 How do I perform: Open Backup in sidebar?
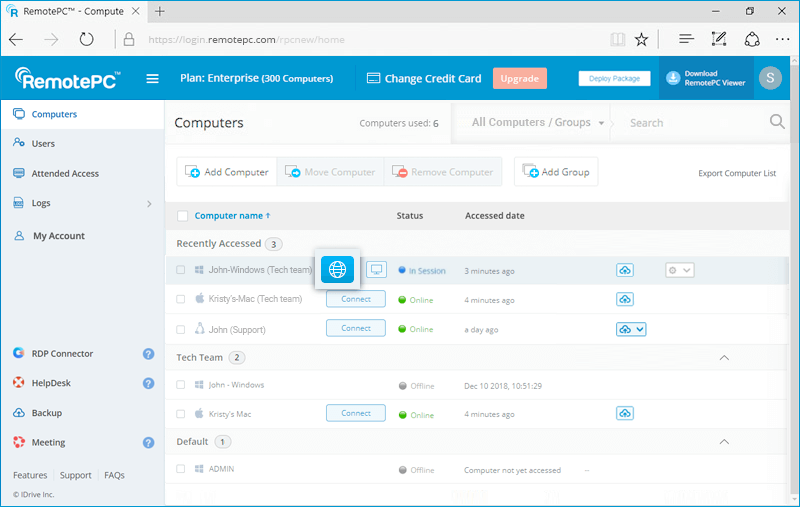[x=46, y=413]
